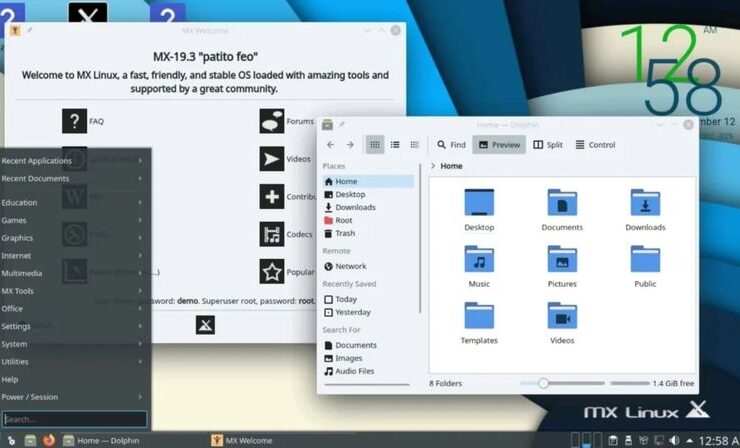
Task: Select Audio Files under Search For
Action: (368, 371)
